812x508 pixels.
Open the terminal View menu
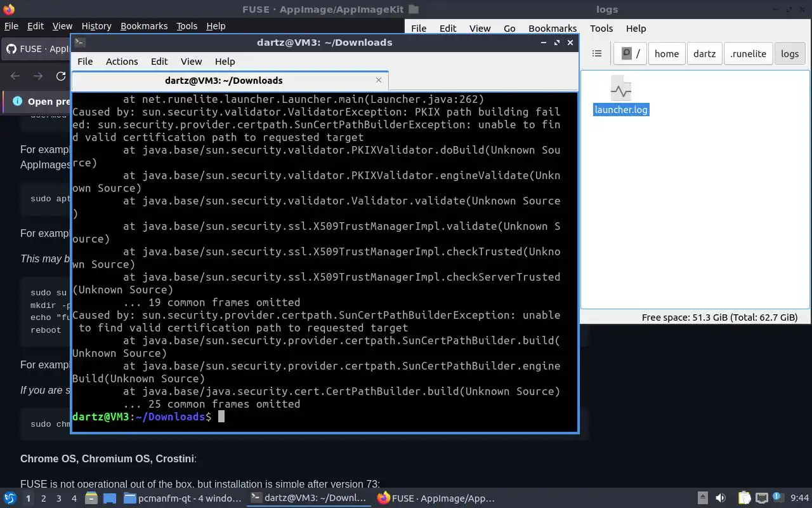click(x=191, y=61)
